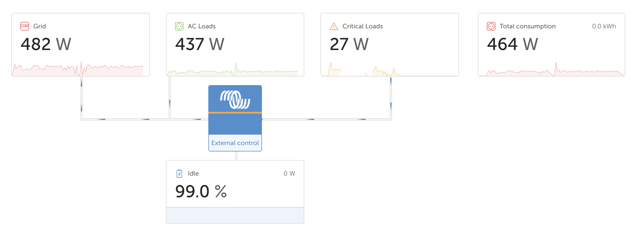644x235 pixels.
Task: Click the 99.0 % battery charge value
Action: pyautogui.click(x=201, y=191)
